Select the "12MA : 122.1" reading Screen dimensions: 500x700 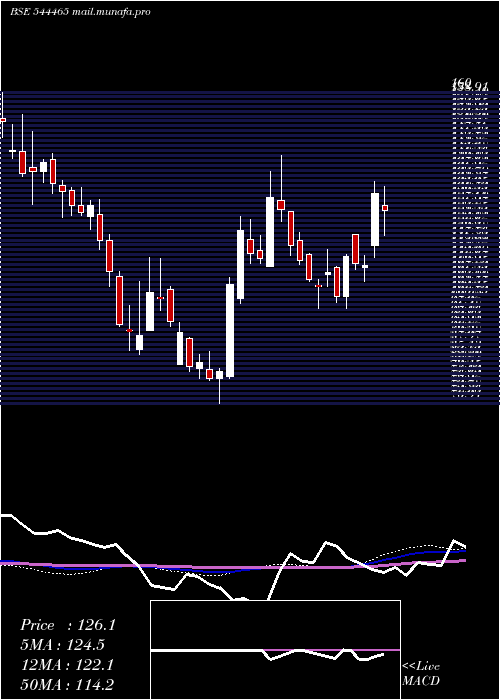click(x=67, y=665)
